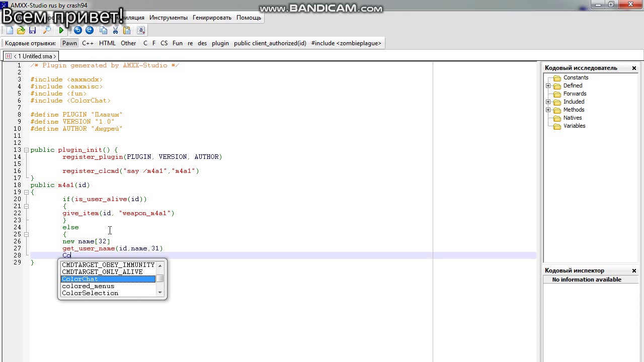The width and height of the screenshot is (644, 362).
Task: Click the select all icon
Action: (x=141, y=31)
